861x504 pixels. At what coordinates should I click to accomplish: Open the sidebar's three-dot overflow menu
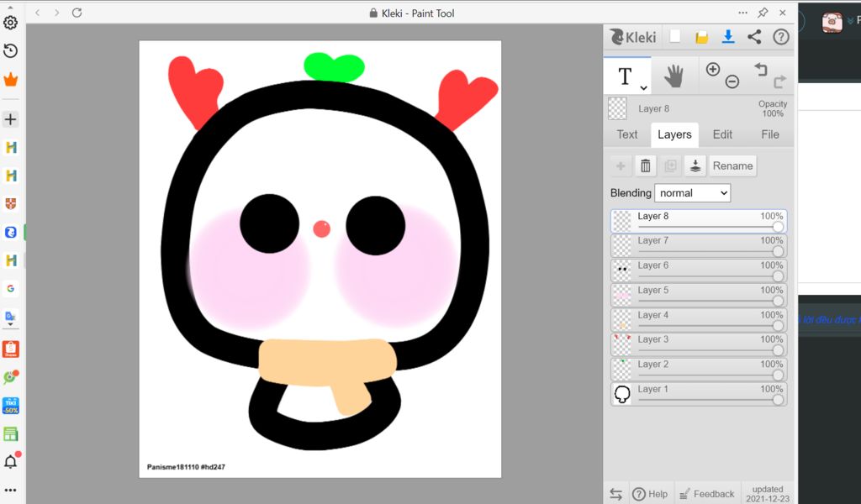[x=10, y=490]
